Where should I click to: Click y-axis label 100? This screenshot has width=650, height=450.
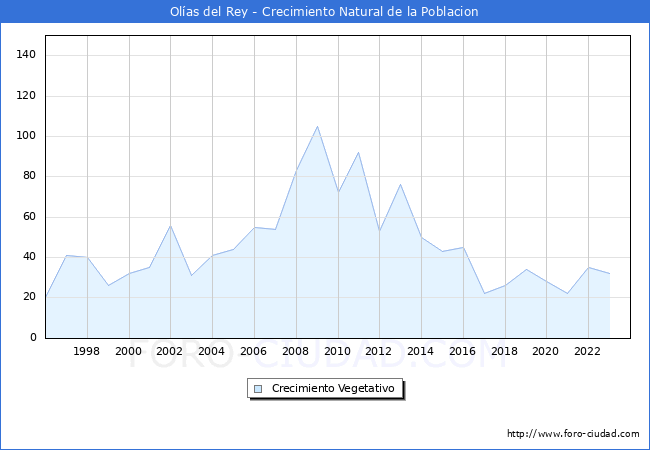coord(26,135)
